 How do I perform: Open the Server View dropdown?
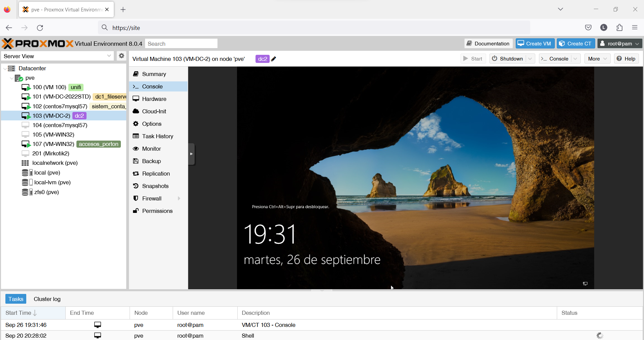point(109,56)
